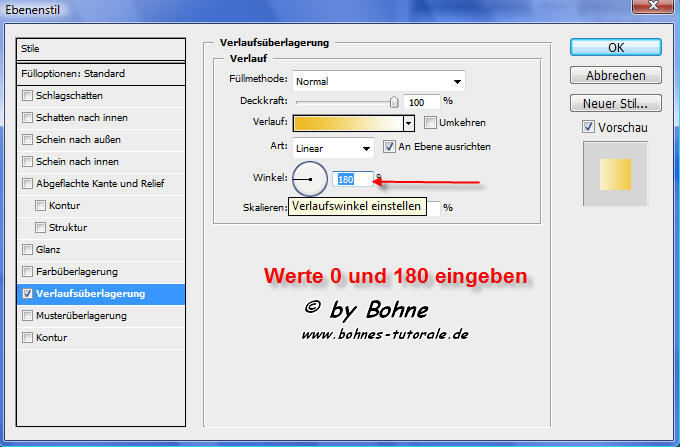
Task: Uncheck An Ebene ausrichten
Action: coord(390,147)
